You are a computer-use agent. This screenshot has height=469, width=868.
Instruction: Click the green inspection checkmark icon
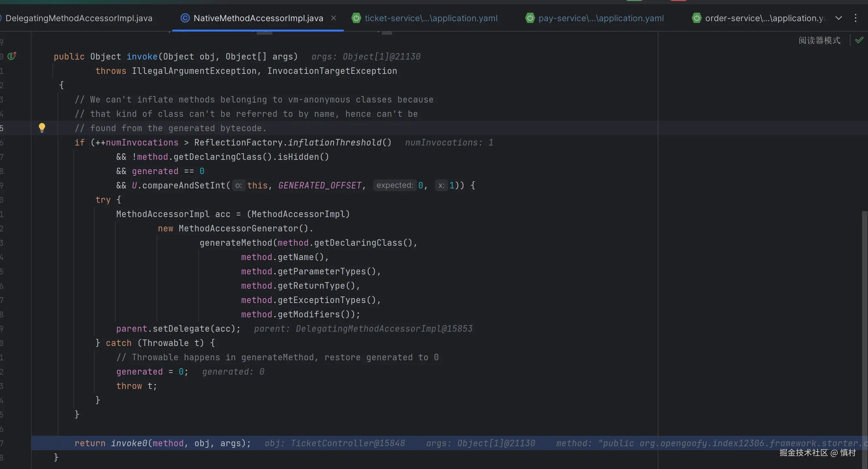(x=859, y=40)
